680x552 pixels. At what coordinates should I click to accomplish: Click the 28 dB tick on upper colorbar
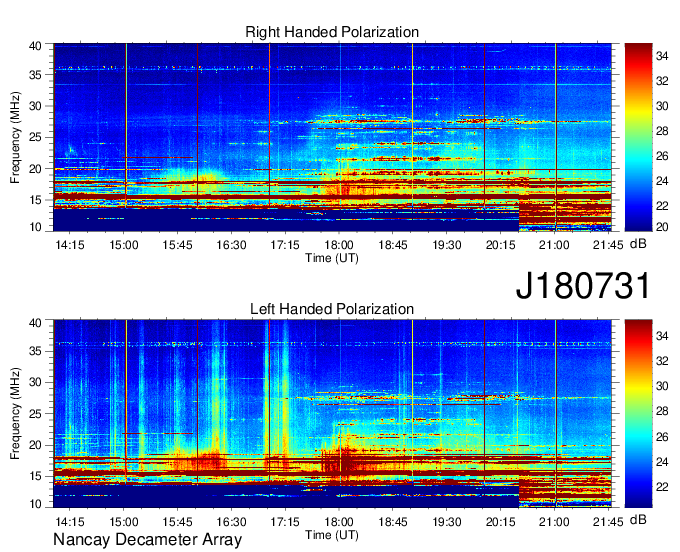662,131
